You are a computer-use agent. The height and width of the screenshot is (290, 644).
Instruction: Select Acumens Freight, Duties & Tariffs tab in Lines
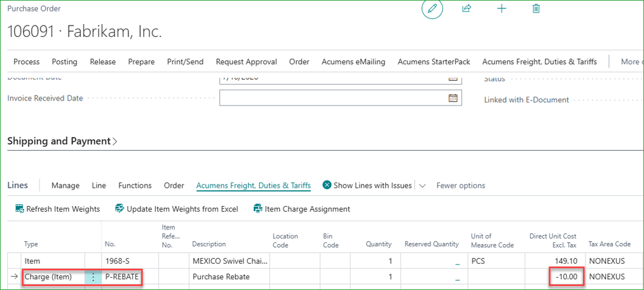click(x=254, y=186)
